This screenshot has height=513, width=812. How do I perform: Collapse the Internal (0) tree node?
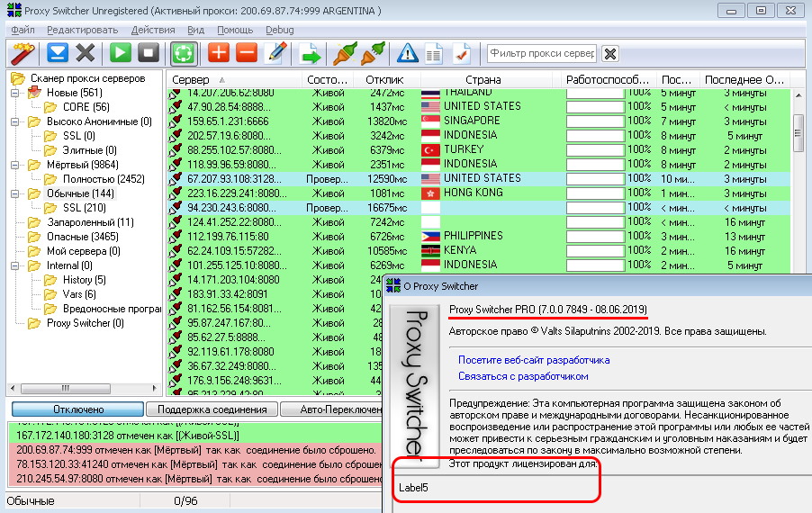click(15, 266)
